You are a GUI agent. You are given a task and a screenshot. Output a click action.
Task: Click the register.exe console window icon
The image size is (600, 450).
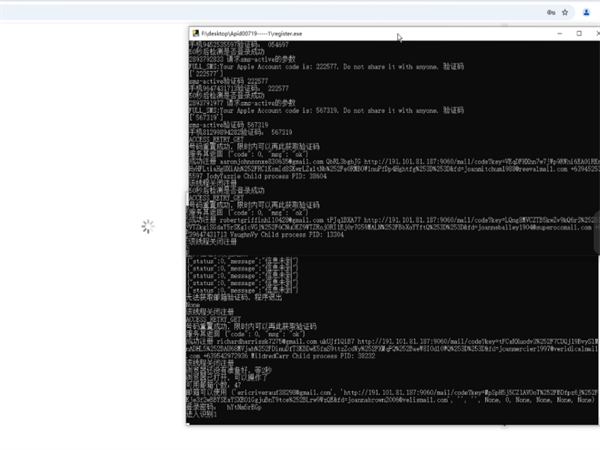(195, 32)
